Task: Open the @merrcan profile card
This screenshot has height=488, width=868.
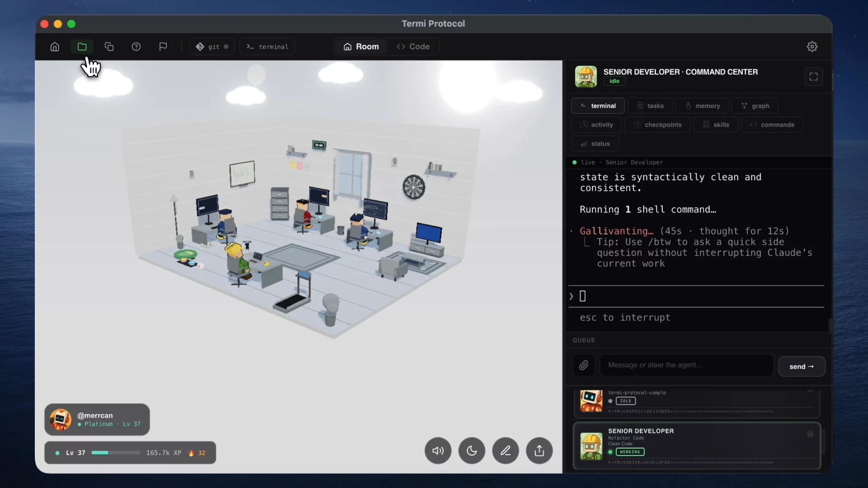Action: 97,419
